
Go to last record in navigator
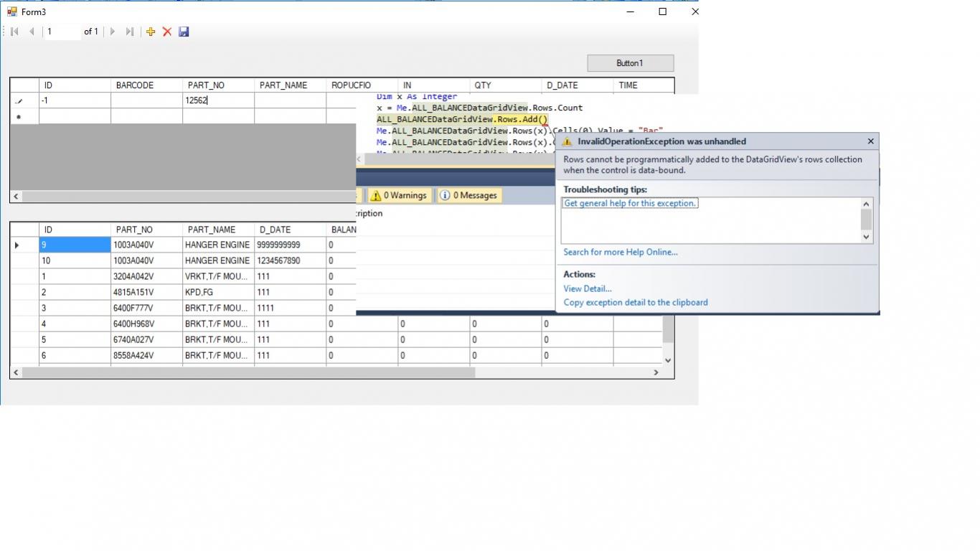coord(130,32)
